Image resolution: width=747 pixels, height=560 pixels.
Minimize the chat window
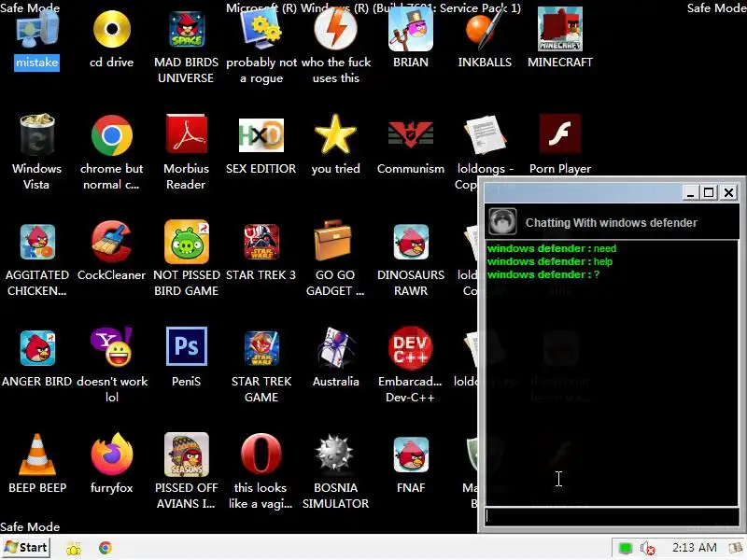[x=690, y=193]
